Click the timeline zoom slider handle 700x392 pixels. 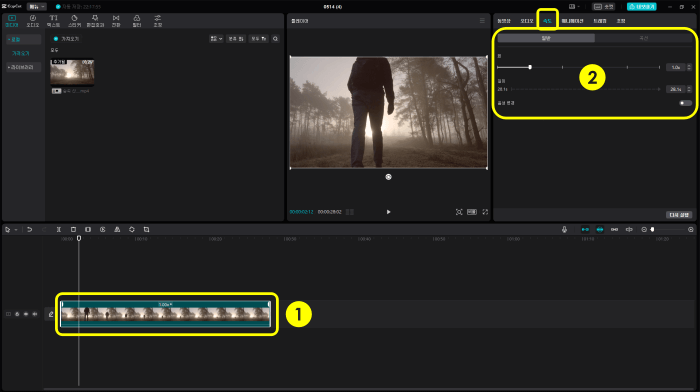(x=652, y=229)
